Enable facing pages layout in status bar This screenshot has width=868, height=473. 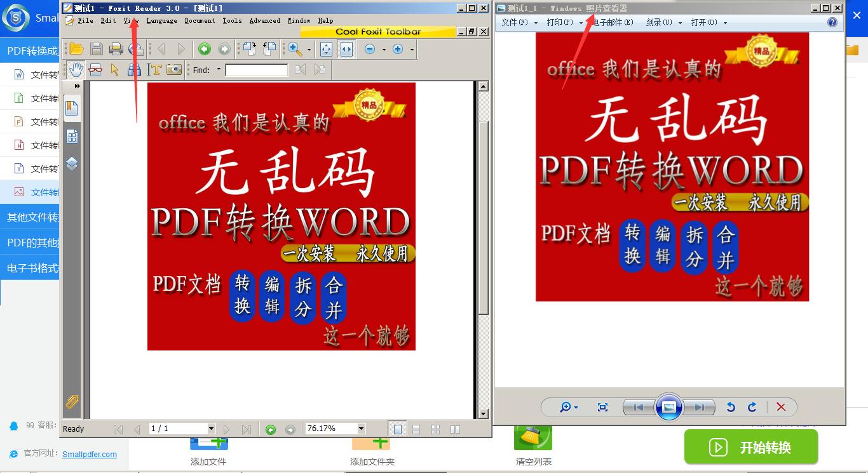click(455, 429)
